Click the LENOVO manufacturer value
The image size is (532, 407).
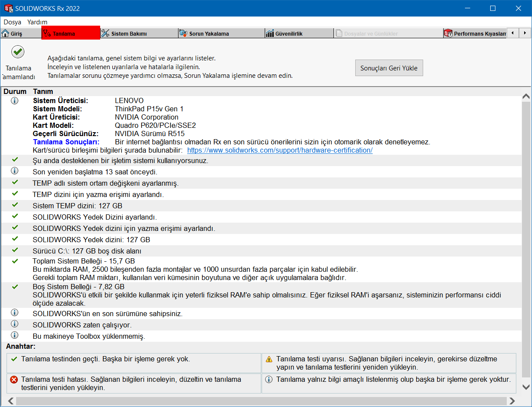pyautogui.click(x=129, y=101)
